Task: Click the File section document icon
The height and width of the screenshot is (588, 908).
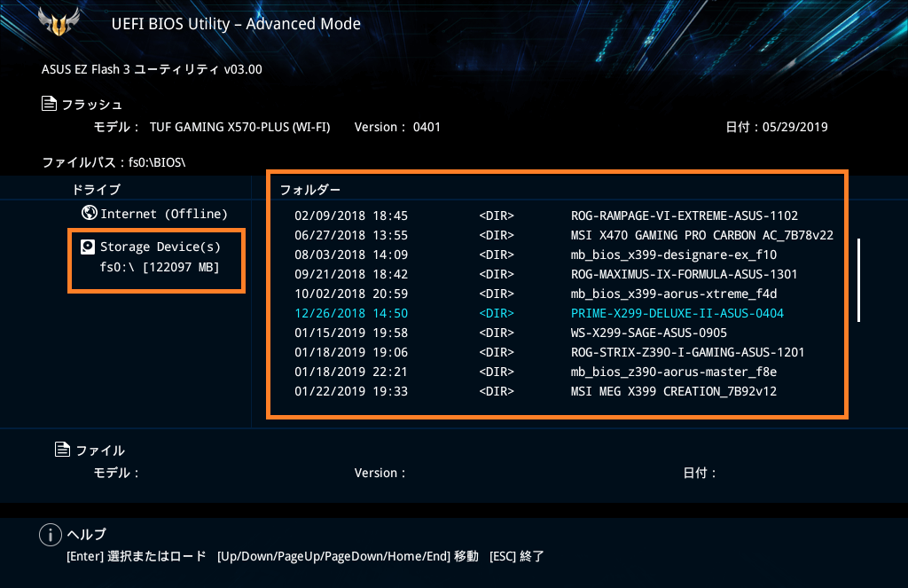Action: click(x=62, y=449)
